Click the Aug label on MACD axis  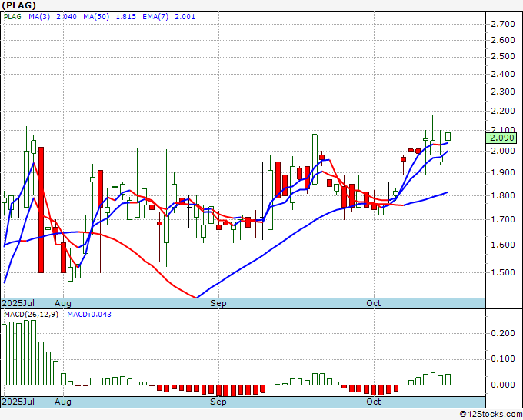[63, 402]
